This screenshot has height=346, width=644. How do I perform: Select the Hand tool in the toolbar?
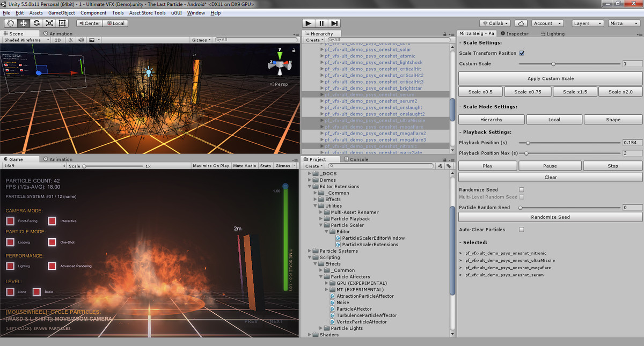point(10,23)
